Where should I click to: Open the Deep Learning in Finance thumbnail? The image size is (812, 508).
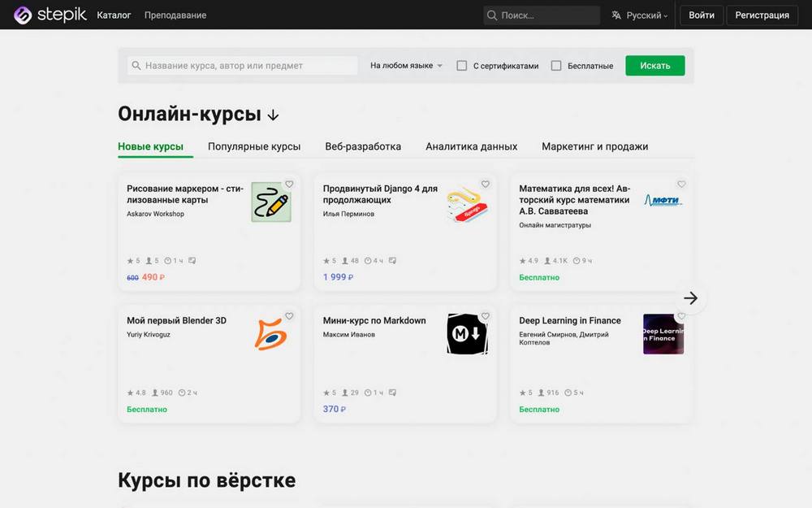(663, 334)
